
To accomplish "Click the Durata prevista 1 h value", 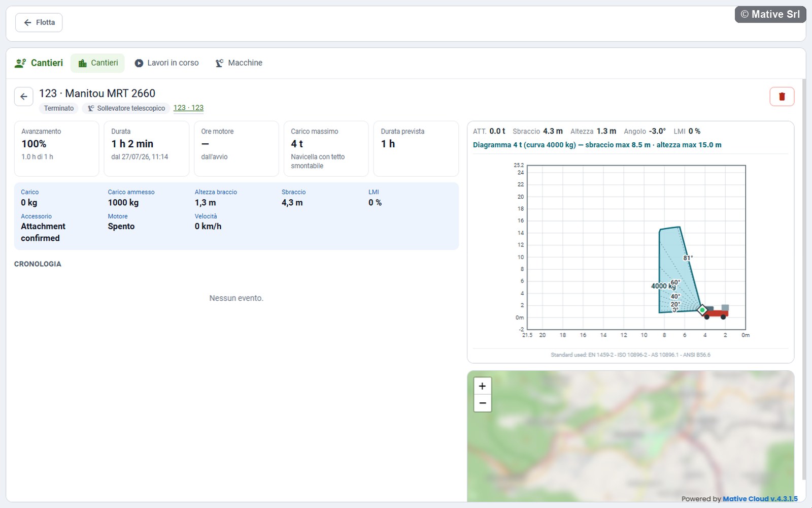I will (388, 144).
